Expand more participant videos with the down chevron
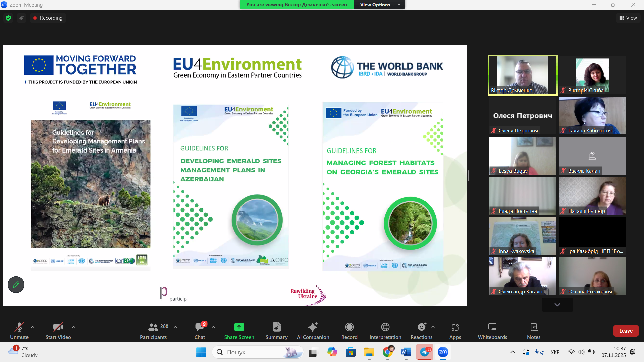644x362 pixels. [x=557, y=305]
